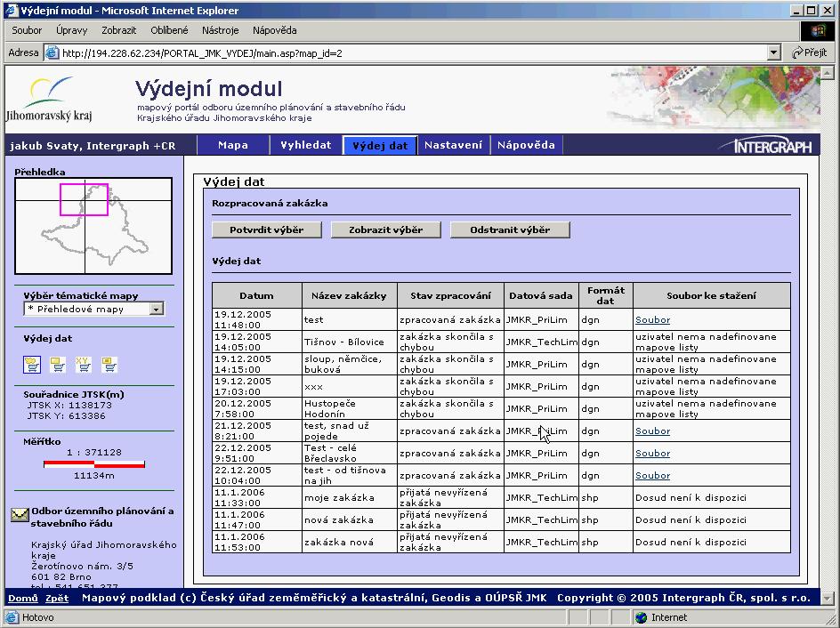Click the page icon in the address bar
The height and width of the screenshot is (628, 840).
coord(52,53)
